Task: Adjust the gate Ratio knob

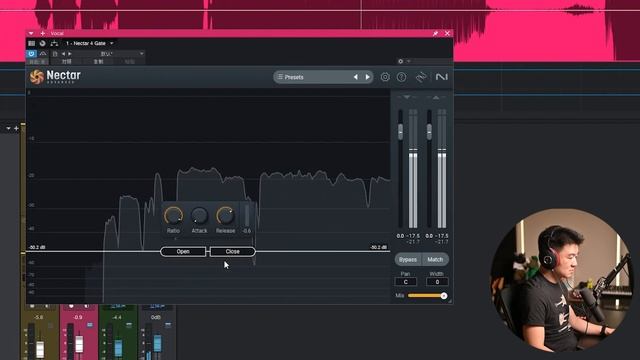Action: (173, 216)
